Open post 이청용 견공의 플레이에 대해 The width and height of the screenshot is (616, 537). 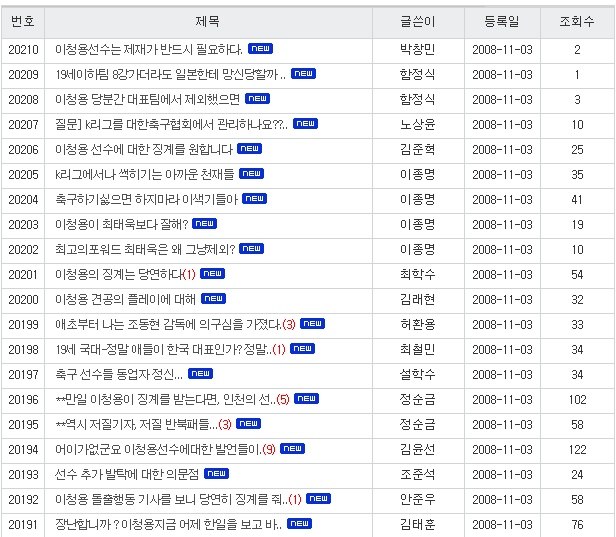[x=125, y=299]
